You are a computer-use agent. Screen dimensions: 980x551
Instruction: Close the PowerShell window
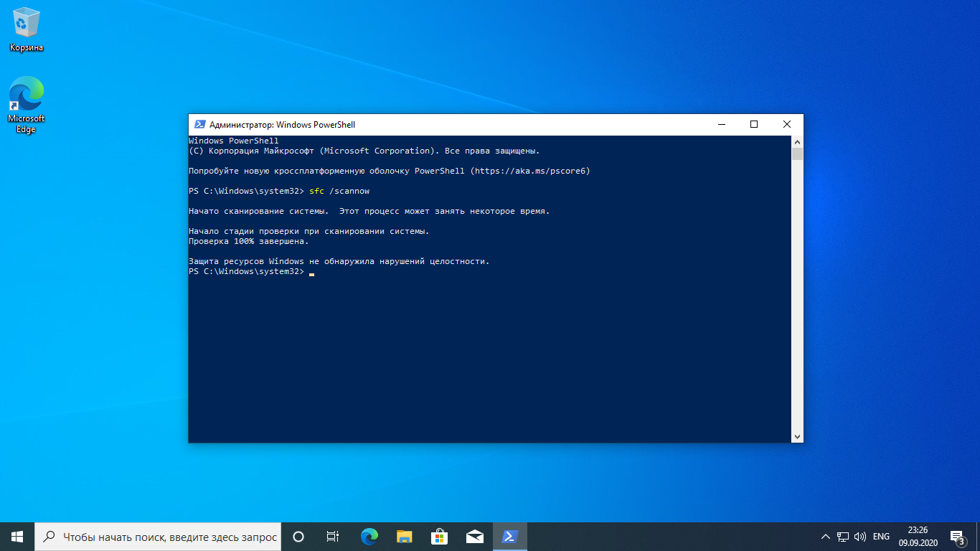pyautogui.click(x=787, y=124)
